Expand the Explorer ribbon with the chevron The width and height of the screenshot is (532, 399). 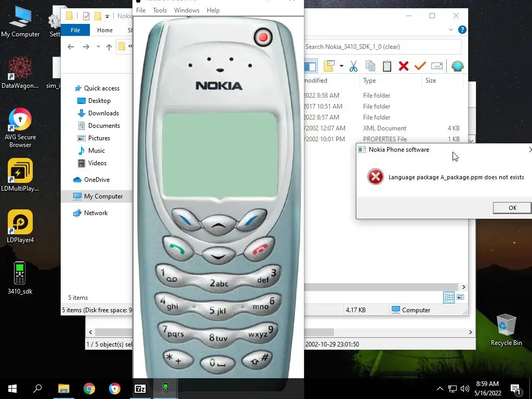point(451,30)
